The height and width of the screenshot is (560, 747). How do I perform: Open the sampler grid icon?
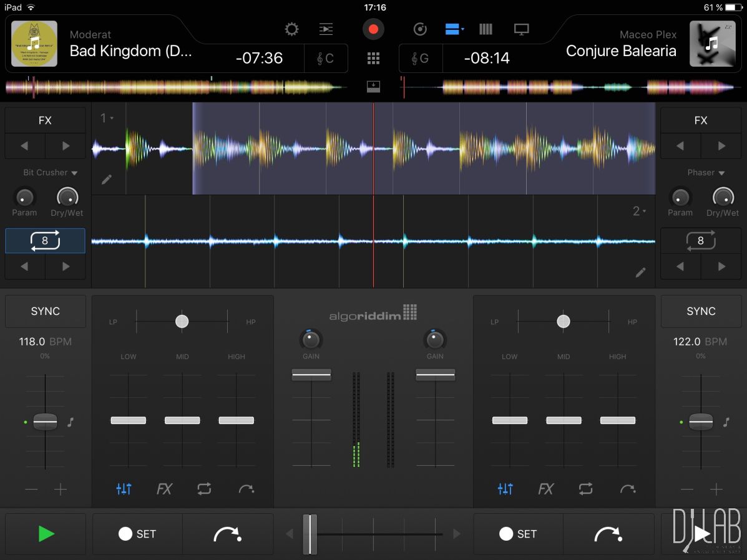tap(373, 58)
